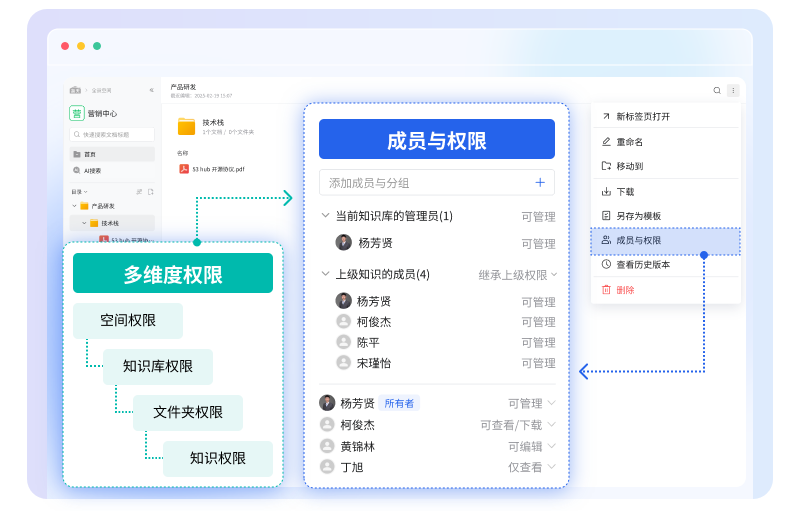
Task: Open the vertical three-dot more options menu
Action: (x=733, y=90)
